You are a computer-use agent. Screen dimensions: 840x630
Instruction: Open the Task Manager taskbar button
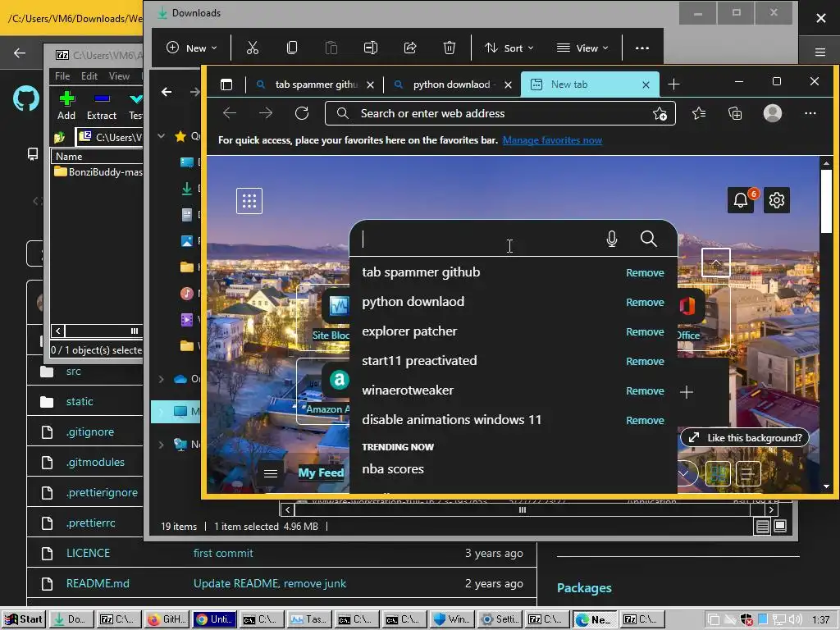[309, 619]
